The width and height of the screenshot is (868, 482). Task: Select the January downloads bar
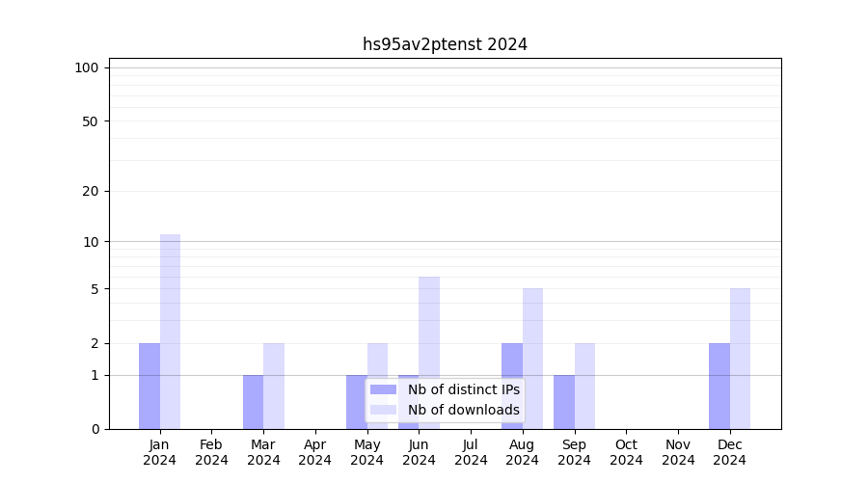pos(170,332)
